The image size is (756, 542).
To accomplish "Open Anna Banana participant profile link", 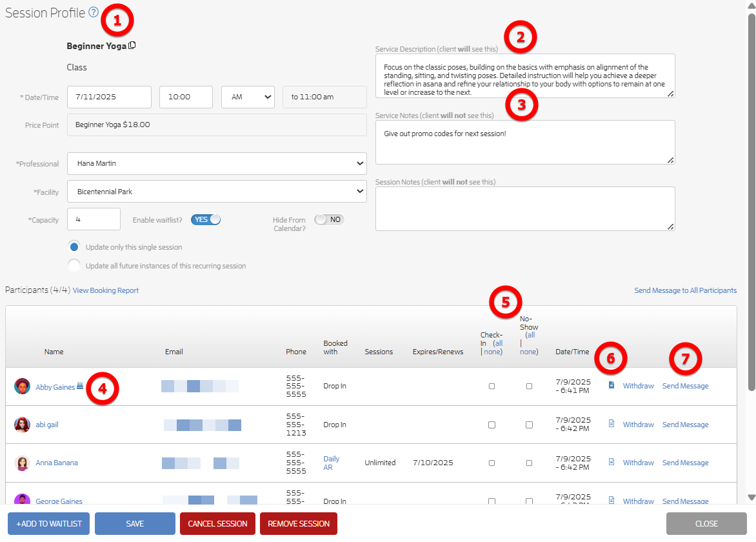I will [x=56, y=463].
